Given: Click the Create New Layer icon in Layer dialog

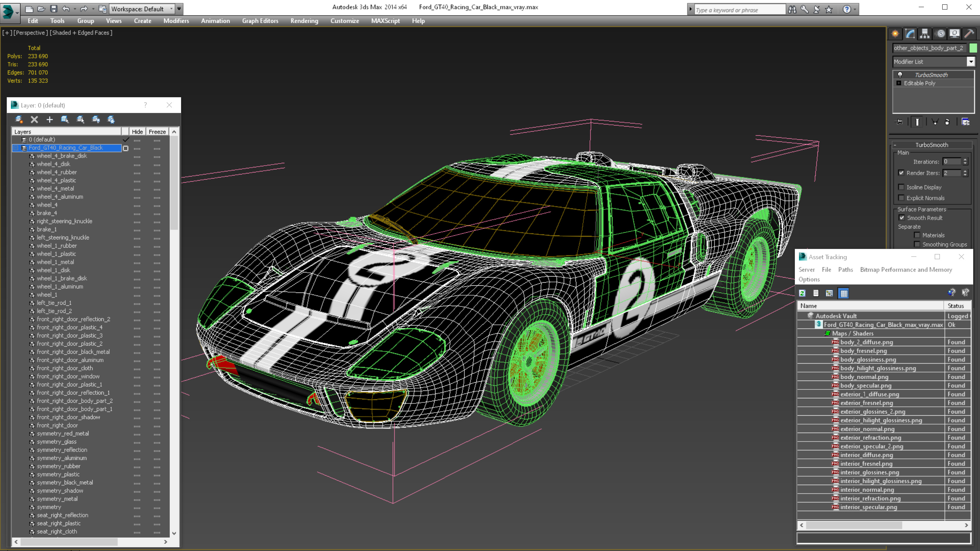Looking at the screenshot, I should [19, 119].
